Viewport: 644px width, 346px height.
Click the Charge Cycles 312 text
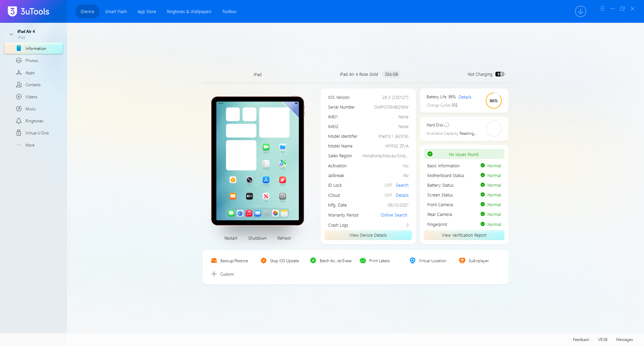pyautogui.click(x=442, y=105)
